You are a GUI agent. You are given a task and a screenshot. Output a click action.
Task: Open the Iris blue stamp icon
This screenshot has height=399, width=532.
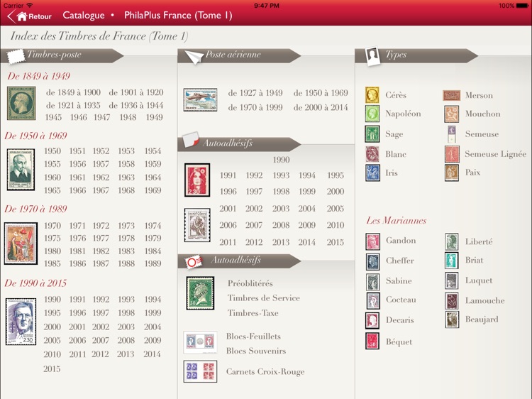372,173
